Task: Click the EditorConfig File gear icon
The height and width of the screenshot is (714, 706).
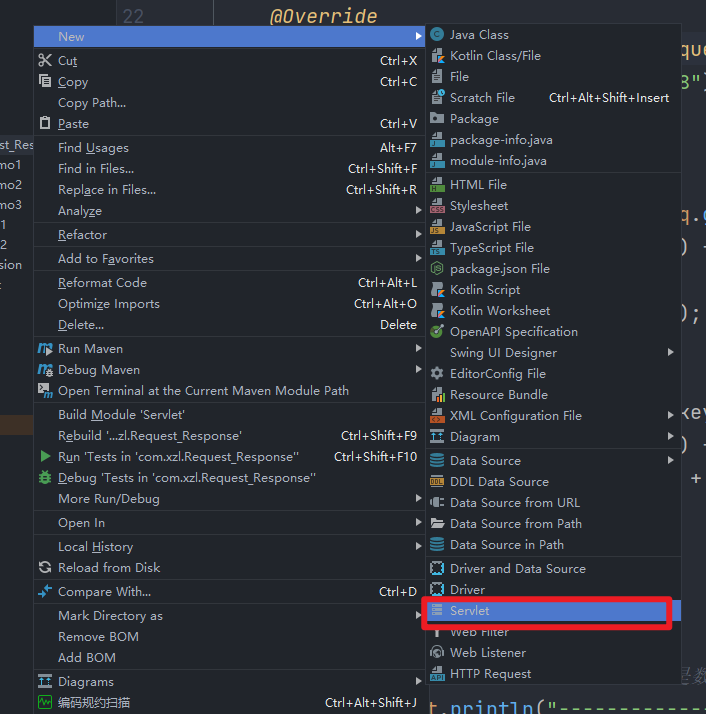Action: (x=437, y=373)
